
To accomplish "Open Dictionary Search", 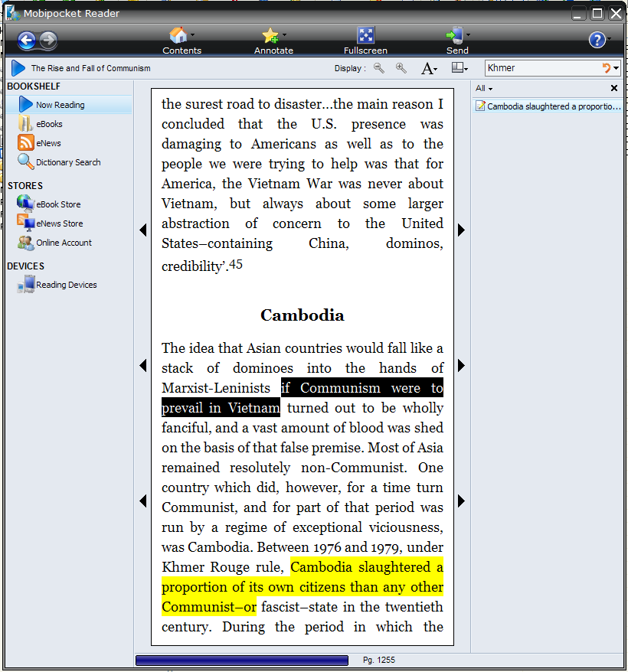I will pos(68,162).
